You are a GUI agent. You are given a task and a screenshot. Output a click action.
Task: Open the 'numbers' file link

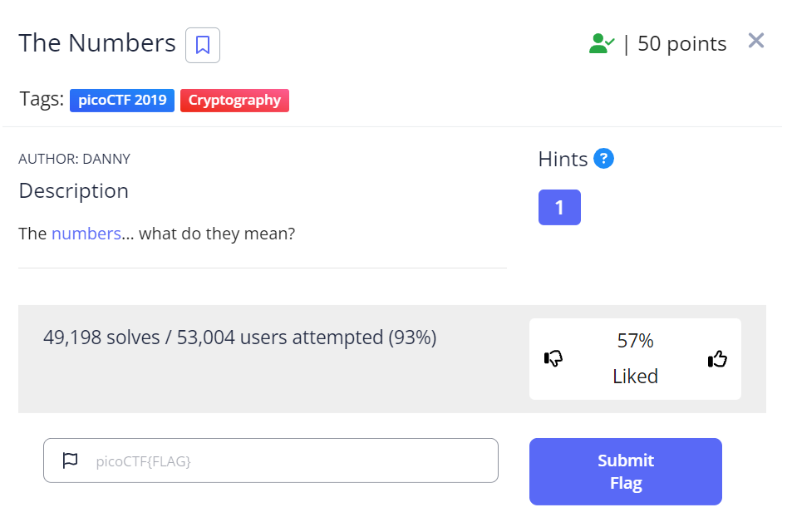[x=86, y=234]
